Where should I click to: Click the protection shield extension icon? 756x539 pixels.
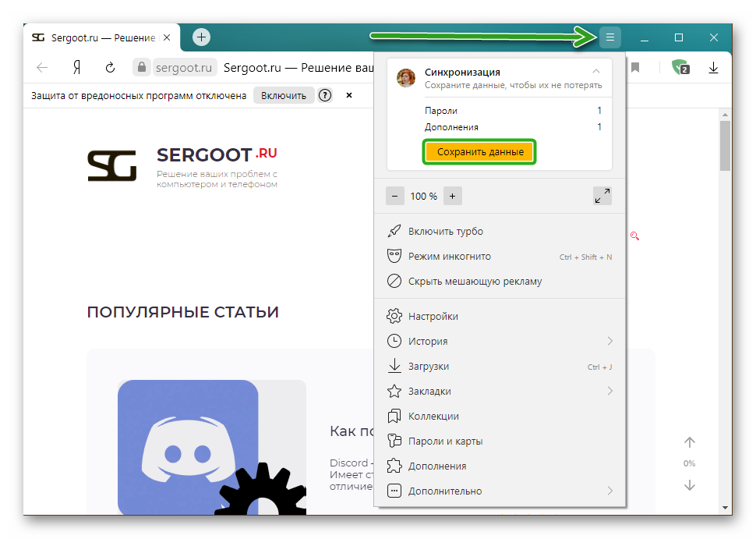[680, 68]
